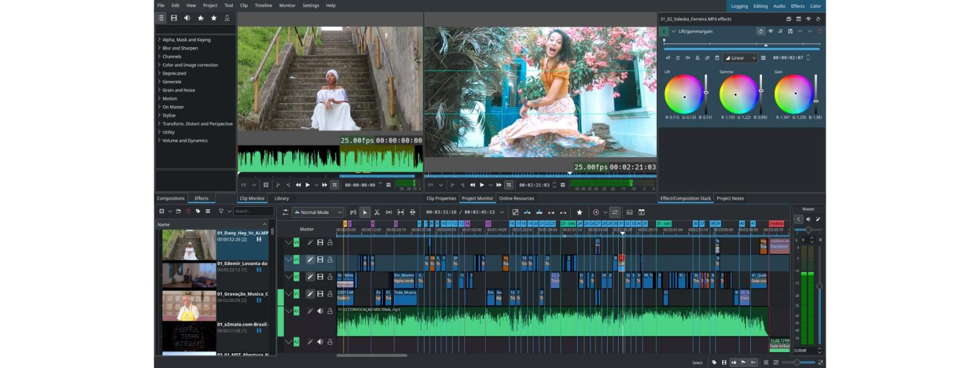Screen dimensions: 980x368
Task: Toggle Lift/gamma/gain effect visibility eye
Action: pyautogui.click(x=771, y=31)
